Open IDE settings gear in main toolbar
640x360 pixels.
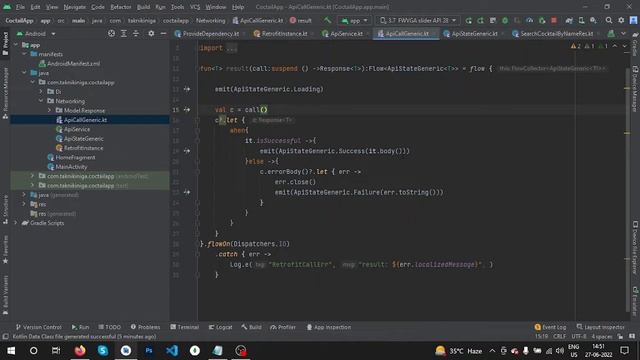[x=621, y=20]
